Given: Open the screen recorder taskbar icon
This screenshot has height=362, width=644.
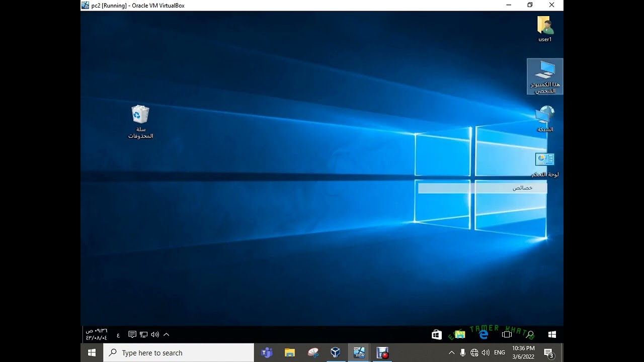Looking at the screenshot, I should [x=382, y=353].
